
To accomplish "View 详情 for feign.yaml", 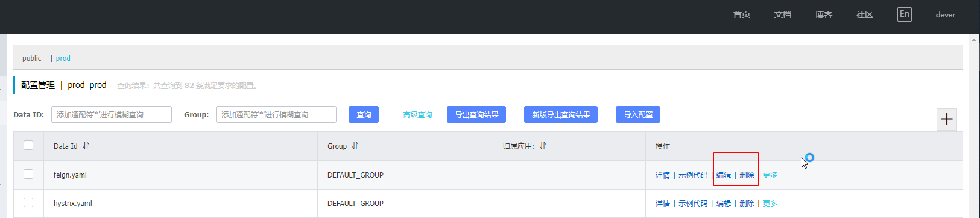I will (663, 175).
